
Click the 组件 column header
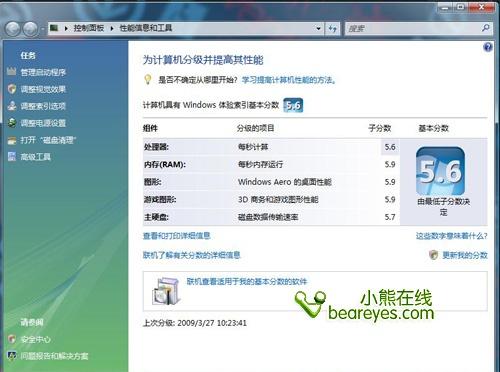click(150, 128)
